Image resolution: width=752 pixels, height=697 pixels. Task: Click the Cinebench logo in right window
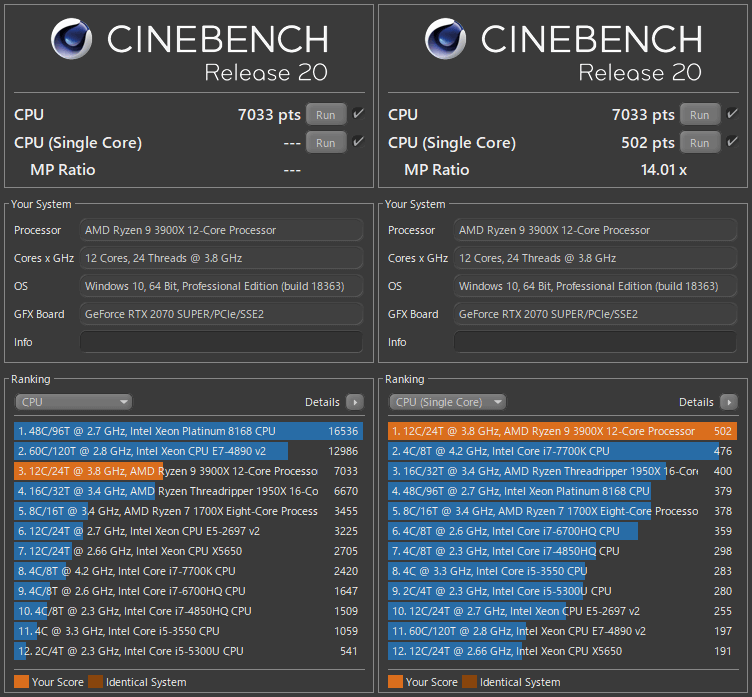(x=446, y=39)
